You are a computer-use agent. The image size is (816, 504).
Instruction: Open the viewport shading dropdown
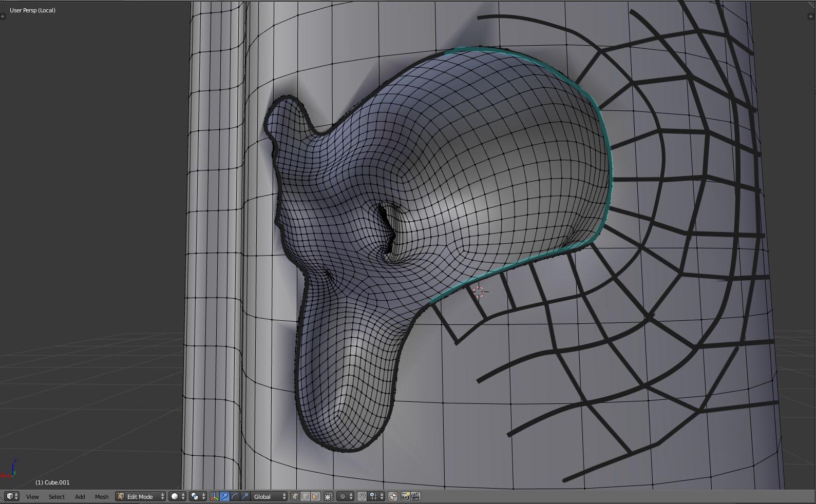tap(177, 496)
